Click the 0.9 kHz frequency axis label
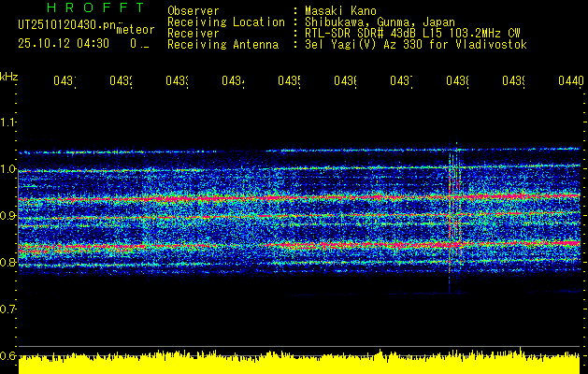588x374 pixels. tap(7, 216)
